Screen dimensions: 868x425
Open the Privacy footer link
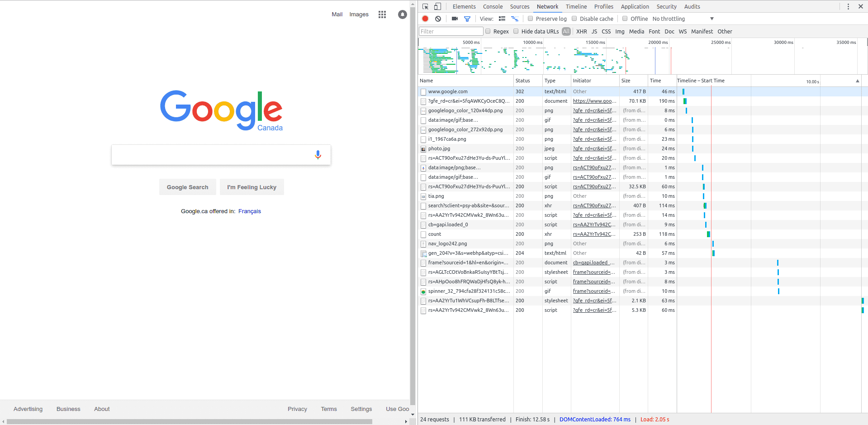pos(297,409)
